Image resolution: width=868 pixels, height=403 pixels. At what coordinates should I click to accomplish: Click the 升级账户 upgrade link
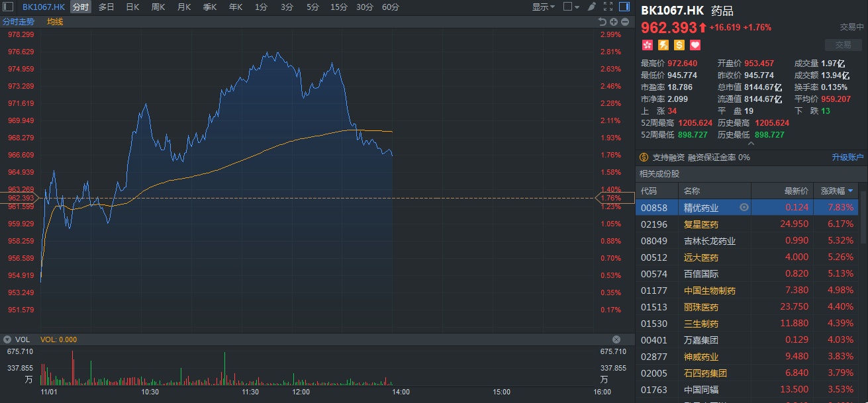[x=847, y=157]
